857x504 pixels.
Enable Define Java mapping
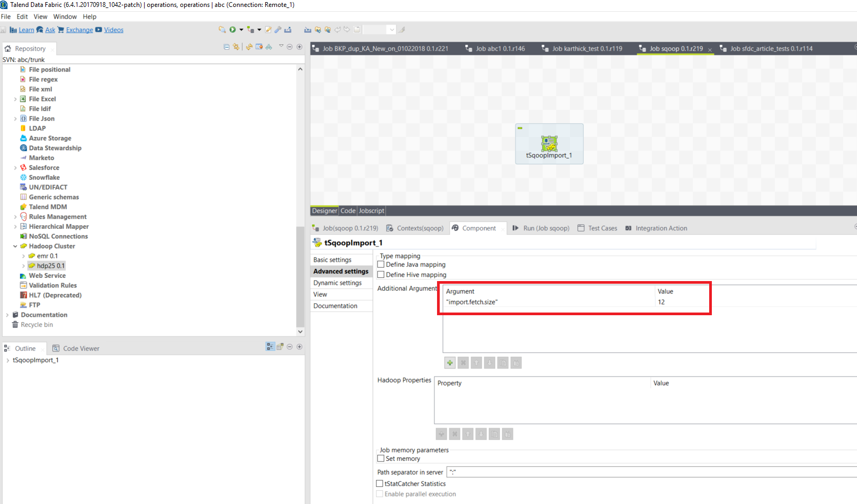pos(382,264)
